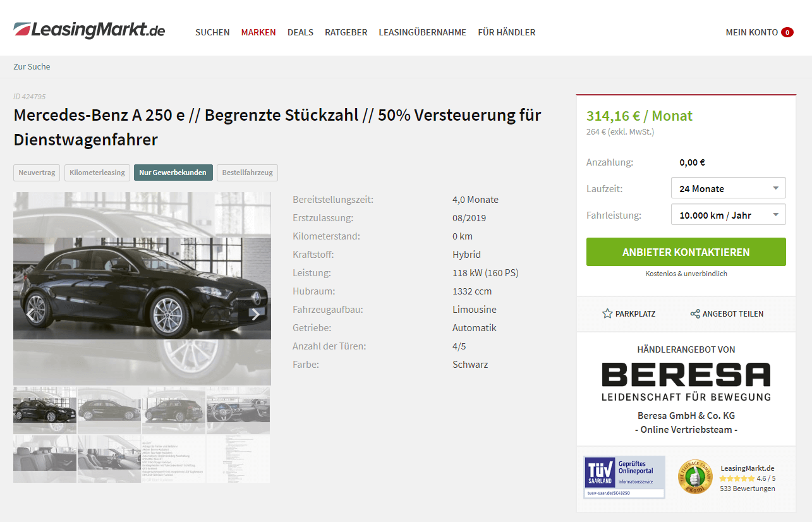Go back via Zur Suche link
Screen dimensions: 812x522
(32, 66)
